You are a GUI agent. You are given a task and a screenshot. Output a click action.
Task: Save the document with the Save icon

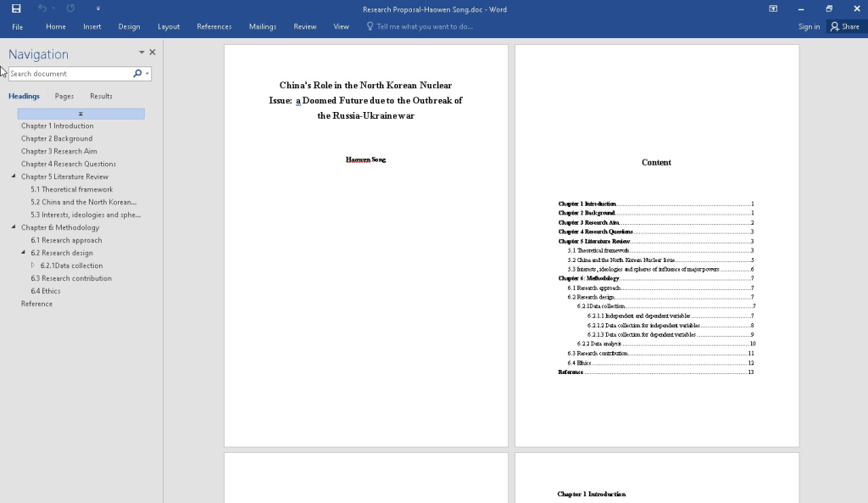click(x=16, y=8)
